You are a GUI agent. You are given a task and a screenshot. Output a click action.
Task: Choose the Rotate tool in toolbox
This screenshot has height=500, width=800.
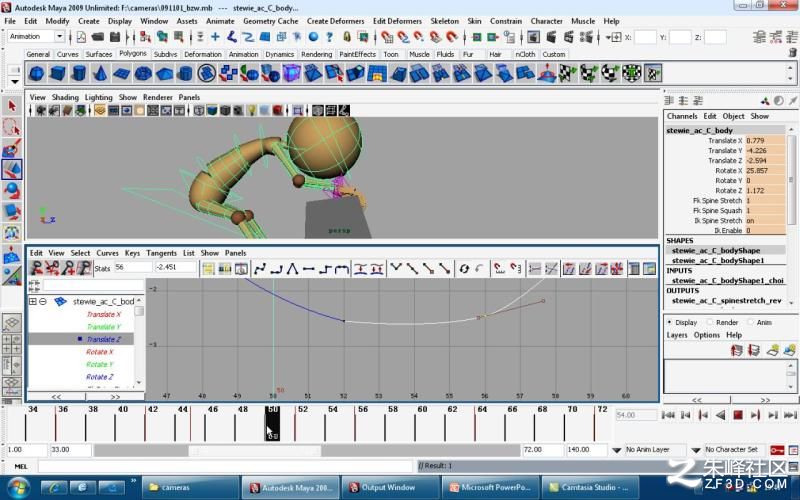[x=12, y=190]
